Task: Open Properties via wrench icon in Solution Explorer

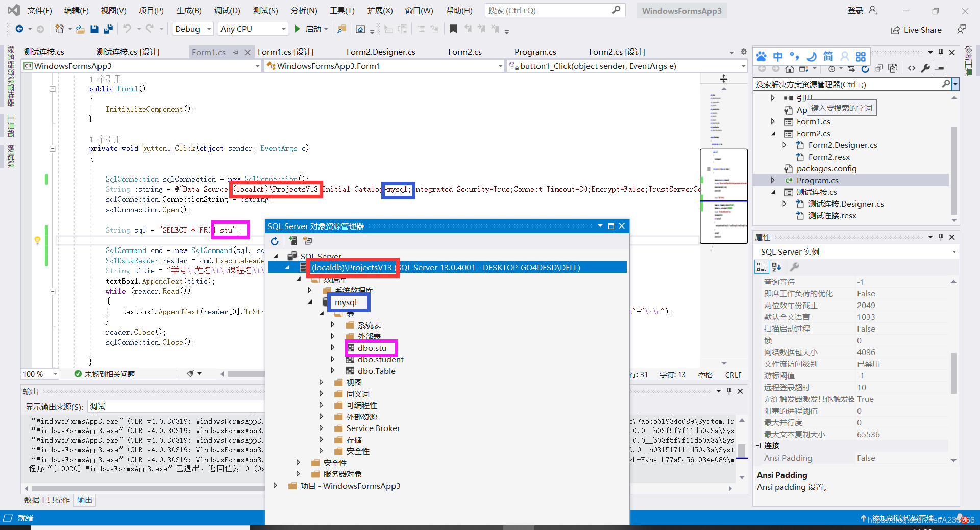Action: [925, 69]
